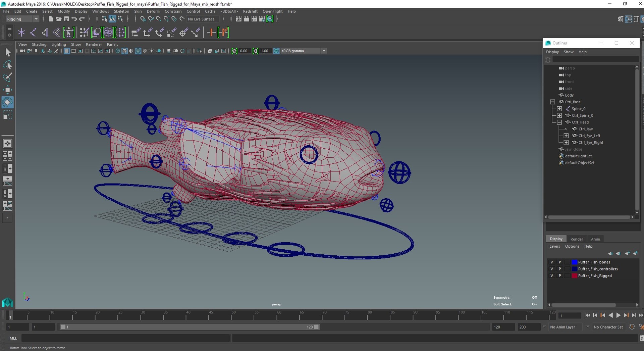Click the Redo arrow icon
The height and width of the screenshot is (351, 644).
coord(82,19)
